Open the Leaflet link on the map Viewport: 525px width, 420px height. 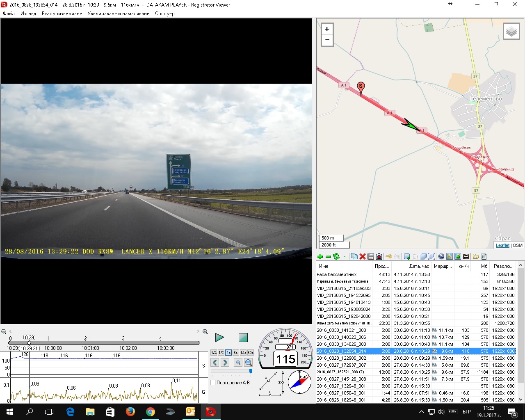click(x=502, y=245)
